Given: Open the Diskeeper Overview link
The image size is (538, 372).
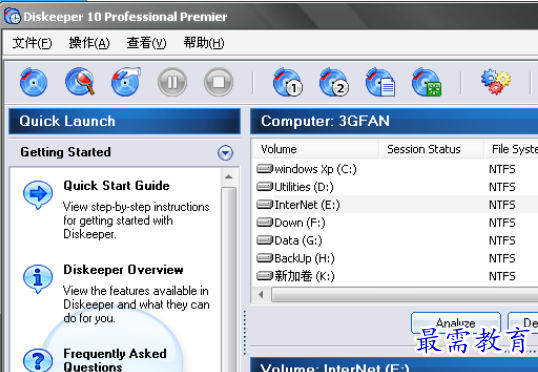Looking at the screenshot, I should [124, 270].
